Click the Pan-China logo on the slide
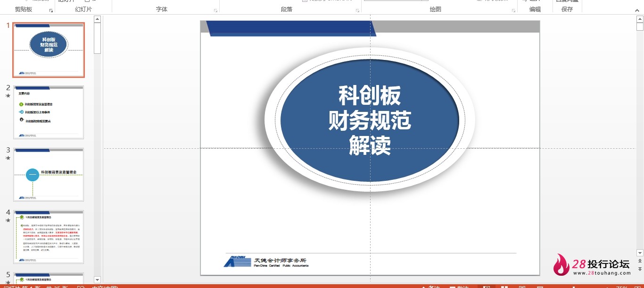This screenshot has height=288, width=644. (238, 262)
